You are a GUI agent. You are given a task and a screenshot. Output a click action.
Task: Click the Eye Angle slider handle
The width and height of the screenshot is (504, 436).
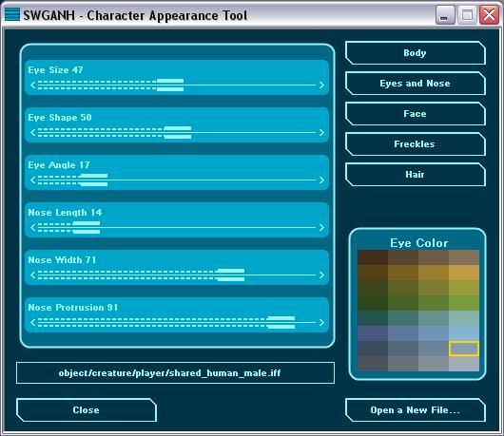(x=94, y=180)
